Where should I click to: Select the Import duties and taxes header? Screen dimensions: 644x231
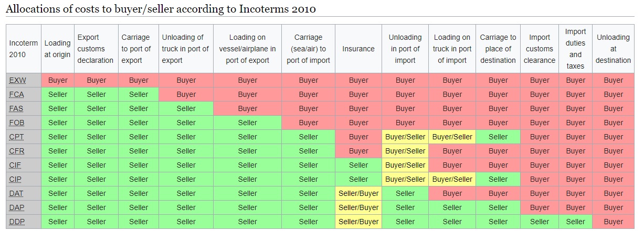coord(575,49)
